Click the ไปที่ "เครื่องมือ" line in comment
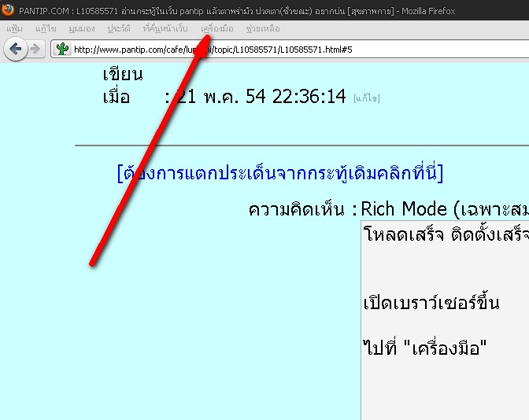This screenshot has height=420, width=529. [425, 347]
